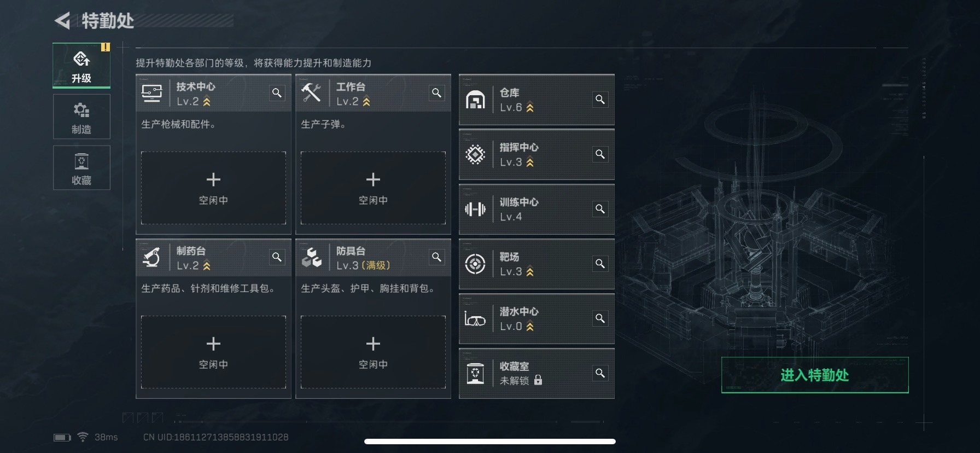Image resolution: width=980 pixels, height=453 pixels.
Task: Open magnifier details for 制药台
Action: tap(277, 257)
